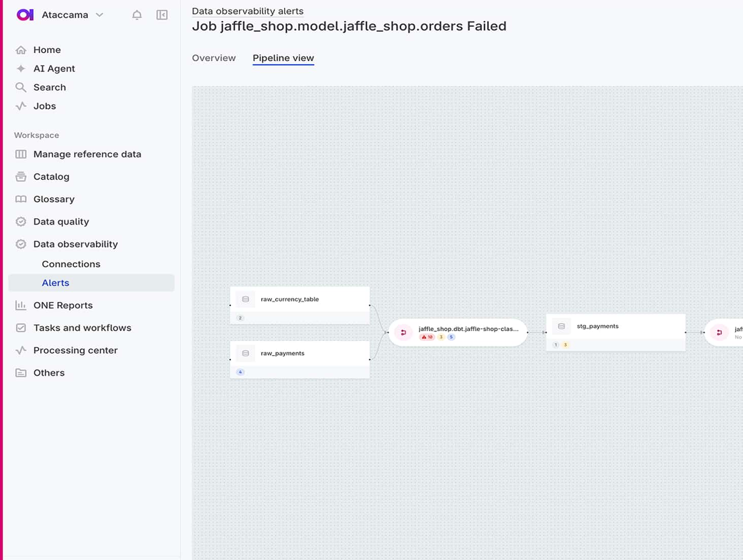The height and width of the screenshot is (560, 743).
Task: Click the database icon on raw_payments node
Action: point(246,353)
